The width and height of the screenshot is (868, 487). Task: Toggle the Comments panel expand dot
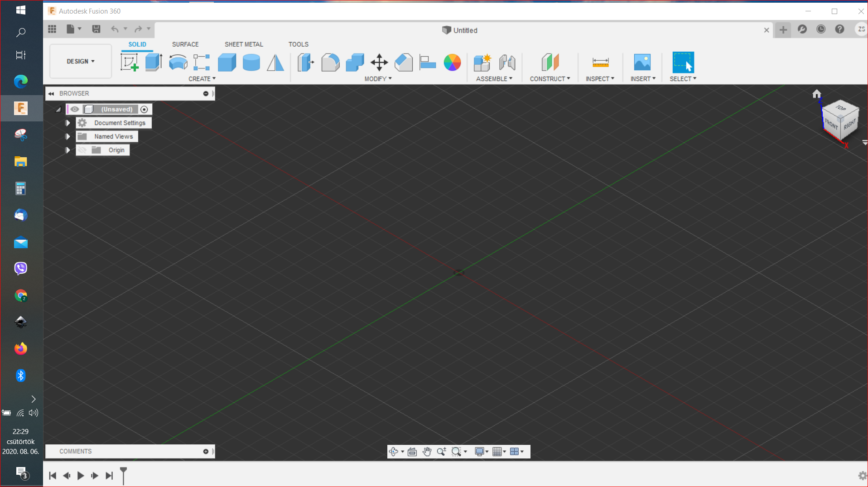click(206, 451)
